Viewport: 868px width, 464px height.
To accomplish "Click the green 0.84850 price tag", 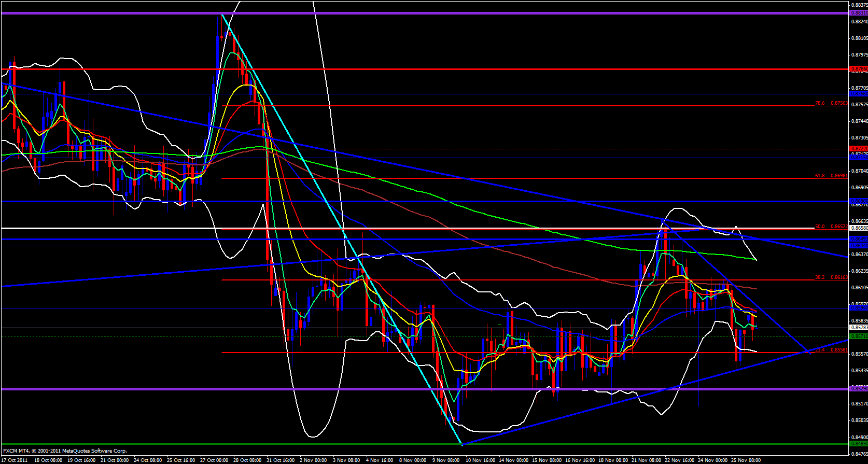I will [x=859, y=444].
